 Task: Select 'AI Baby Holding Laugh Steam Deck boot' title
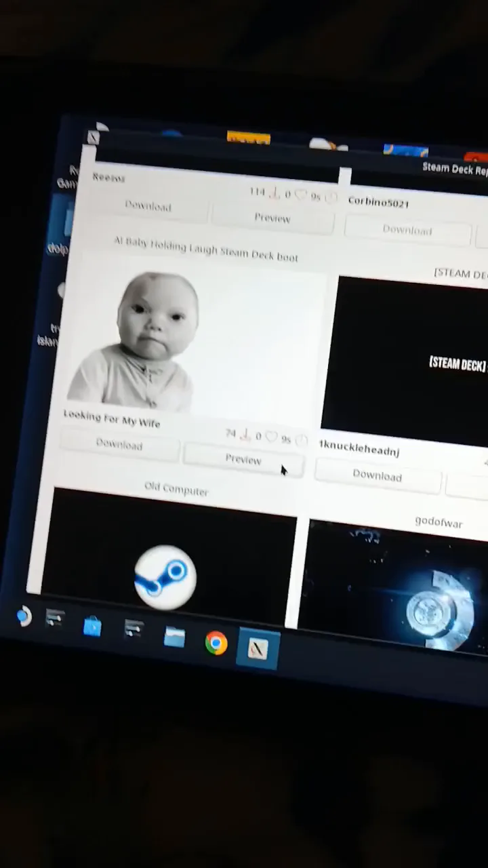point(206,249)
